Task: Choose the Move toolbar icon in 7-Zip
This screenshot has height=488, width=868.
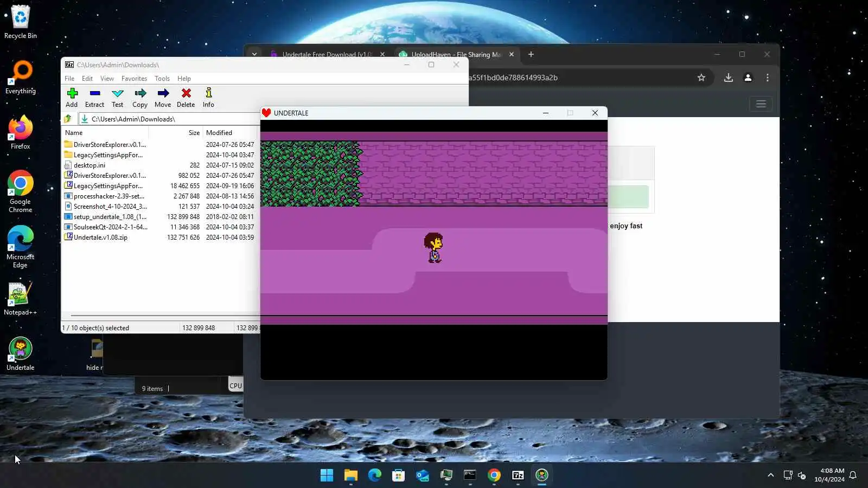Action: 163,98
